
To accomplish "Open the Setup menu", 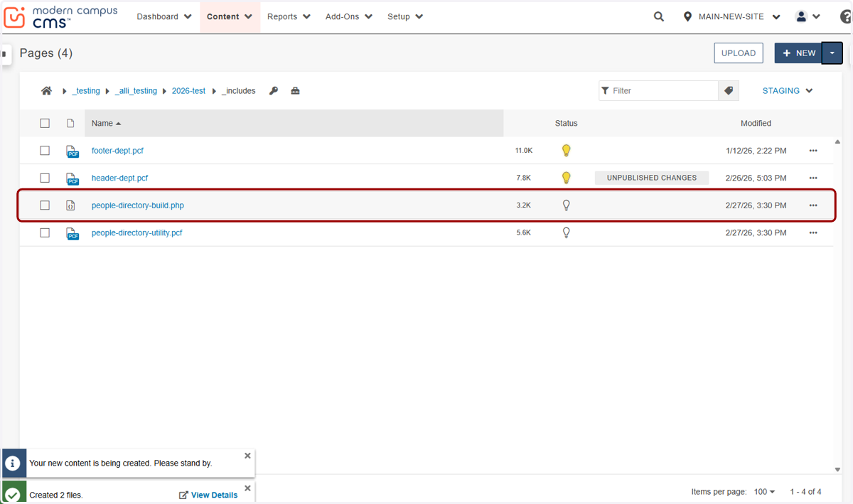I will click(405, 16).
